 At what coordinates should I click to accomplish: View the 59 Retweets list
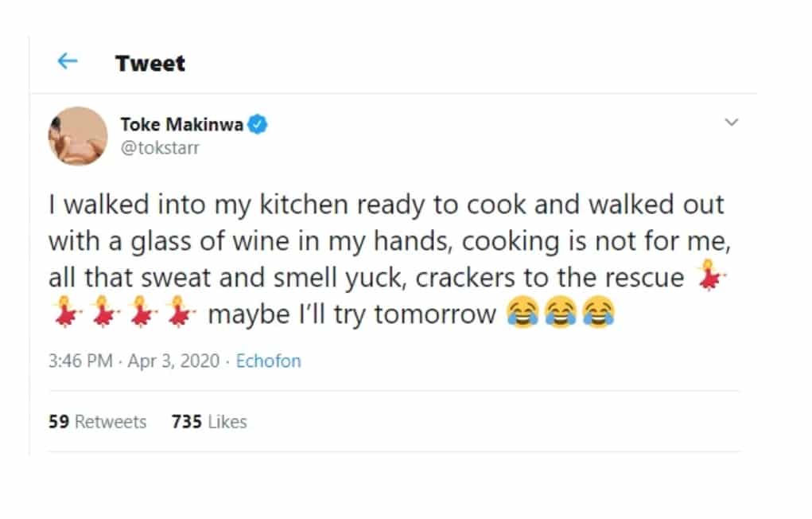pos(98,422)
